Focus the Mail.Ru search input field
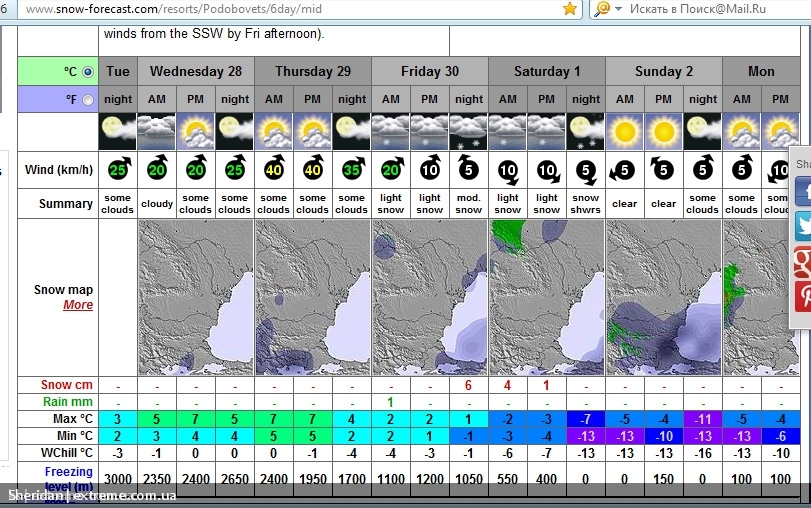Viewport: 811px width, 508px height. [x=700, y=9]
